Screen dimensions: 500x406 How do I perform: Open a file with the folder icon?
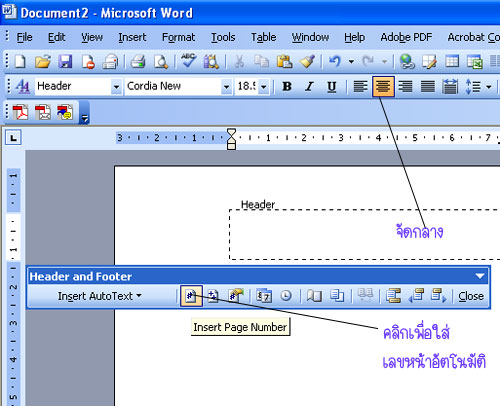click(x=43, y=62)
